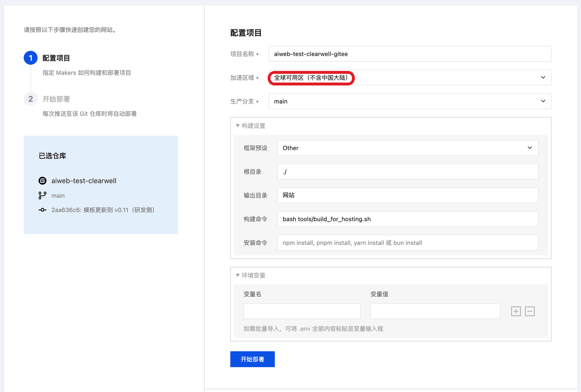Click the 安装命令 input field
Screen dimensions: 581x392
[408, 243]
